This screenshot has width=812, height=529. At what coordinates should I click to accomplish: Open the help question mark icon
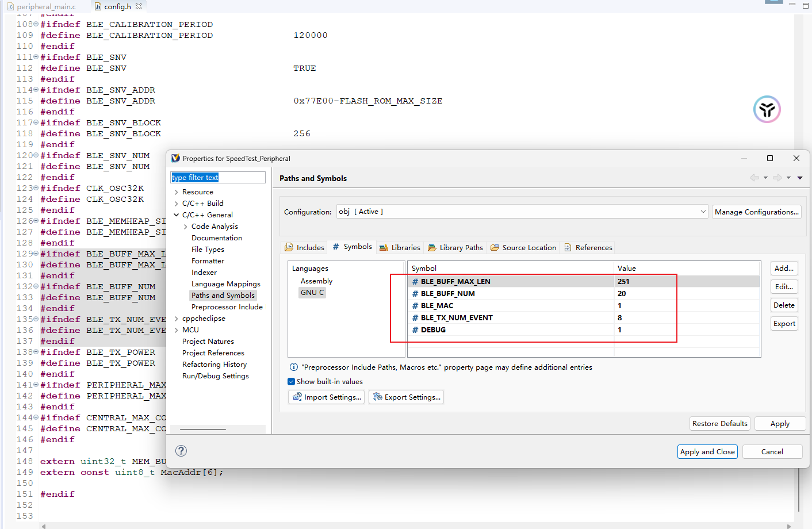click(x=181, y=451)
